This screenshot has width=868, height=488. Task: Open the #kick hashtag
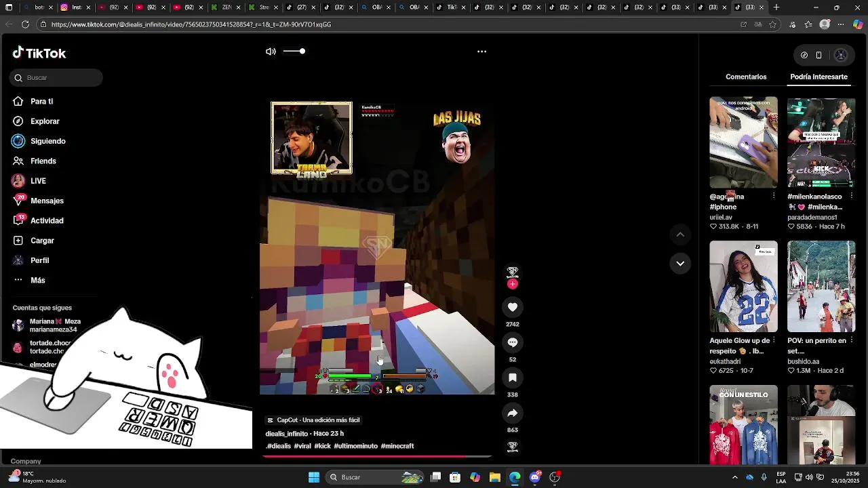(323, 446)
